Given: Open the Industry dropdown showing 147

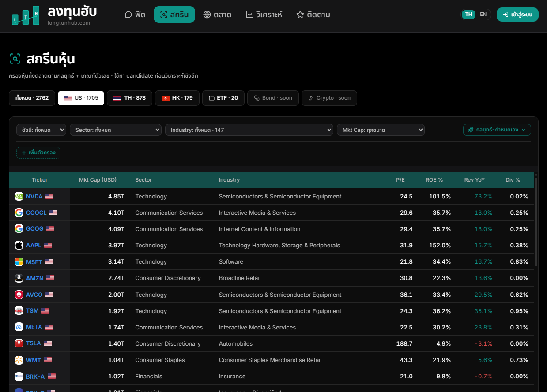Looking at the screenshot, I should (x=249, y=130).
